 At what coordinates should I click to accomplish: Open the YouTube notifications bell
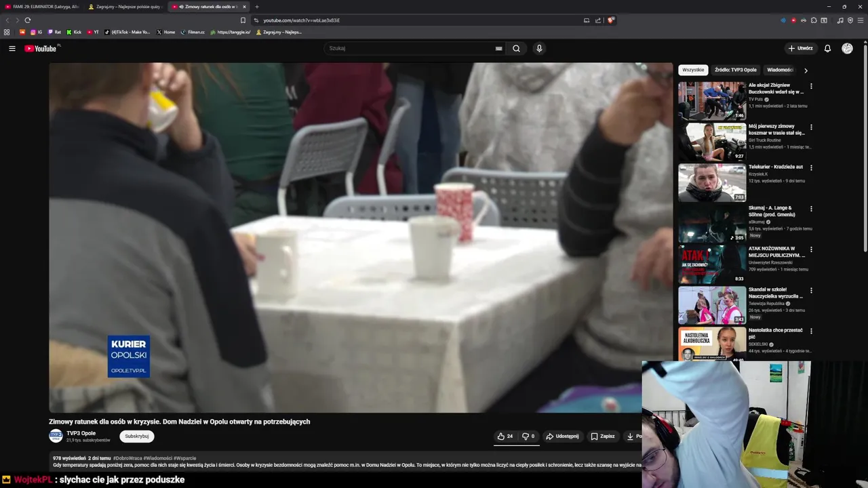coord(827,48)
